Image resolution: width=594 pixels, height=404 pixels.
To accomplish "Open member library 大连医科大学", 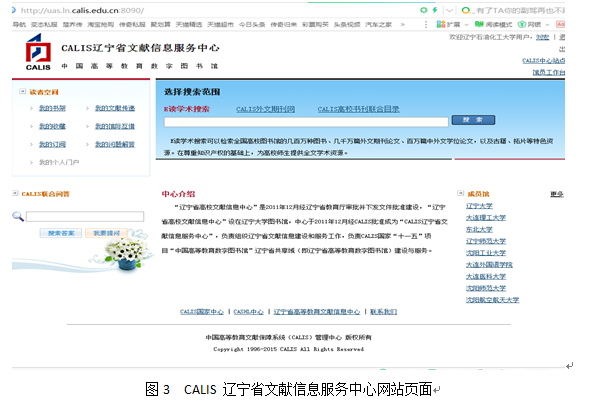I will click(486, 276).
